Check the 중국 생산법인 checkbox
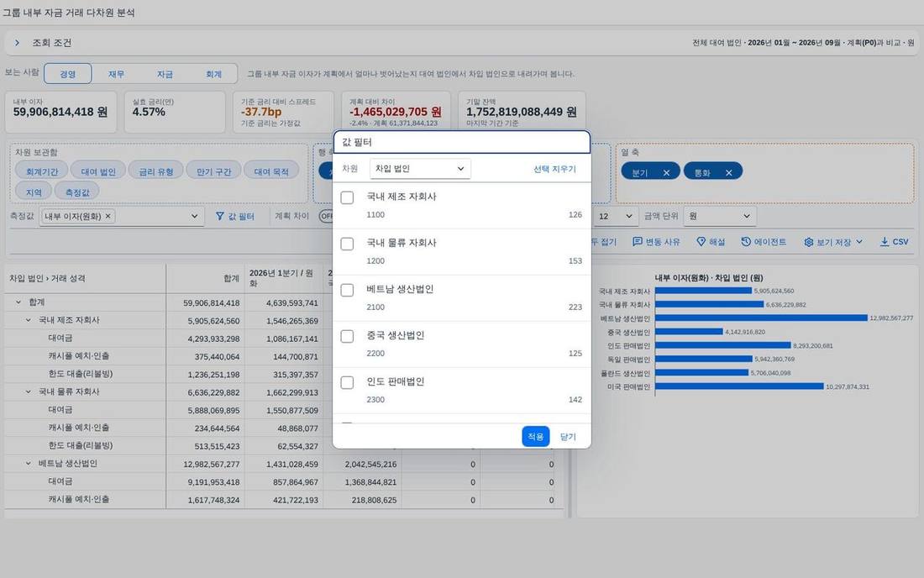The width and height of the screenshot is (924, 578). [x=347, y=336]
